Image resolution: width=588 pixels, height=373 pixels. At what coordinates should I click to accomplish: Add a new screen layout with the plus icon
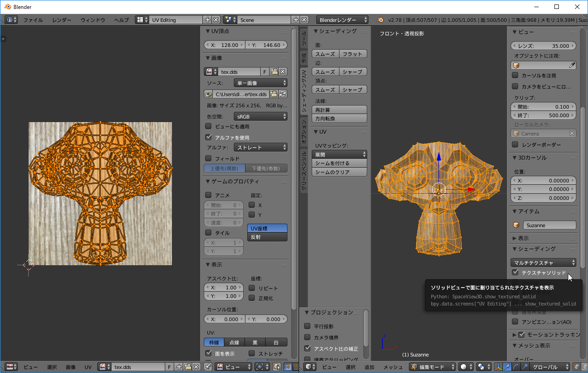[207, 20]
